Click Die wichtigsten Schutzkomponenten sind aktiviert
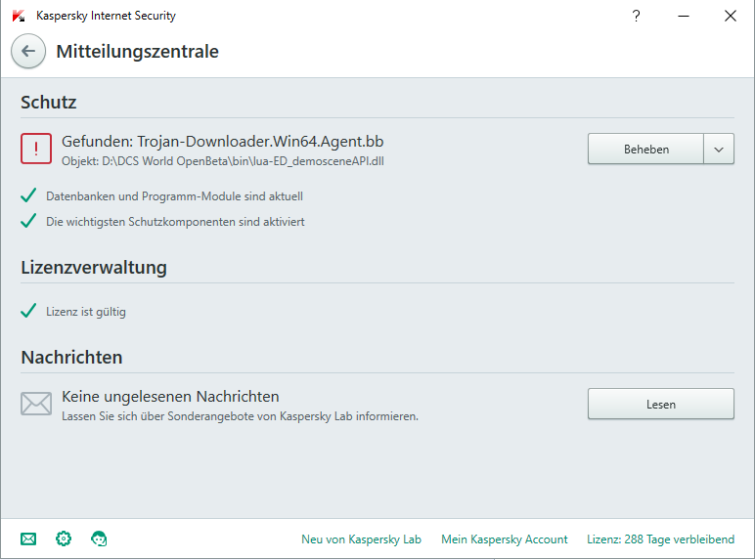This screenshot has height=560, width=755. tap(175, 222)
